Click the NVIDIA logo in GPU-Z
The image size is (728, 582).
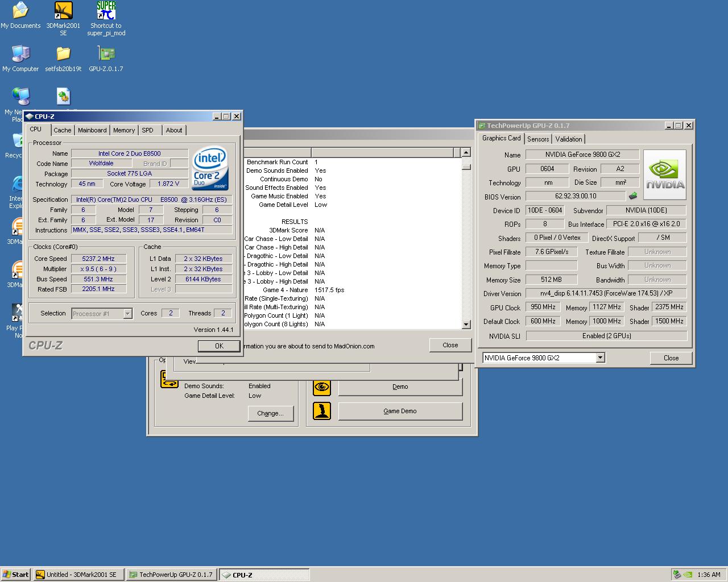tap(664, 175)
